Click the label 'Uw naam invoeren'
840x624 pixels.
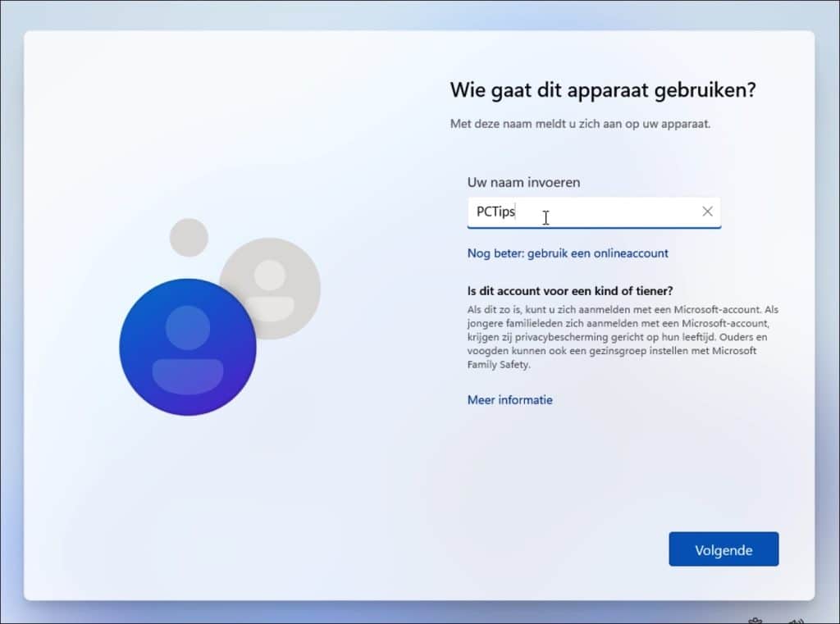(523, 182)
